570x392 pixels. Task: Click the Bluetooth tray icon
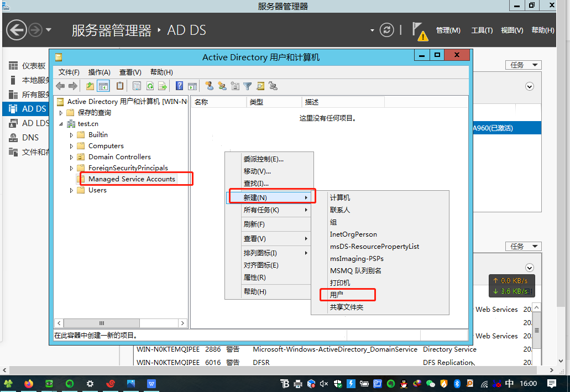click(x=457, y=384)
